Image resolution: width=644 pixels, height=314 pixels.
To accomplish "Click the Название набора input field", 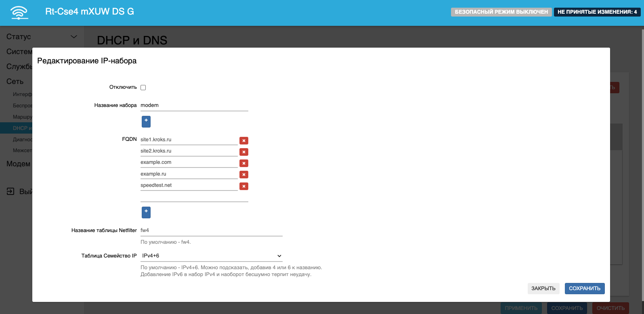I will tap(194, 105).
